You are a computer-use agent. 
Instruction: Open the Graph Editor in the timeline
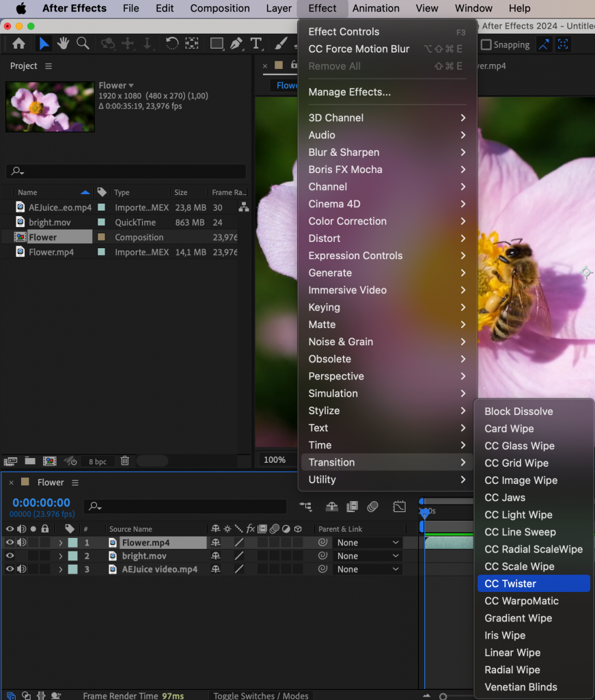tap(400, 507)
